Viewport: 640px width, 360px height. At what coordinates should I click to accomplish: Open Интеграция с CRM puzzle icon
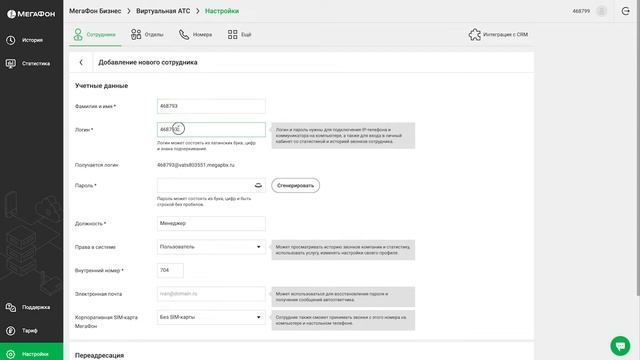coord(475,35)
